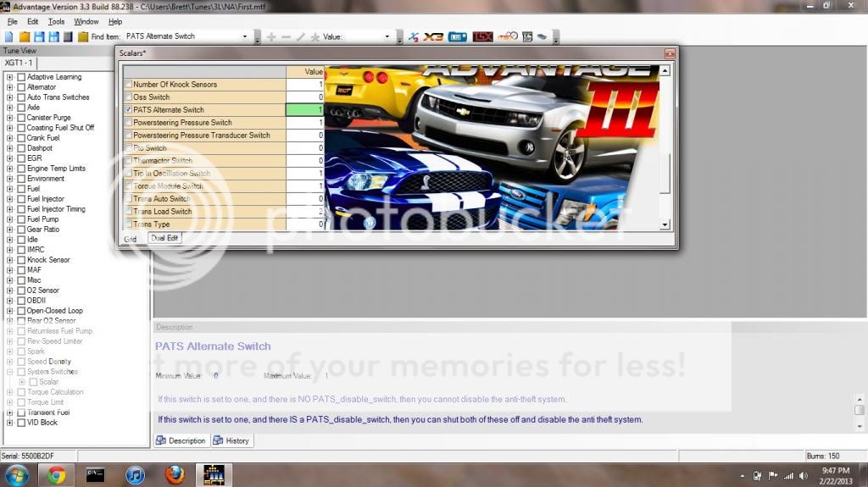Check the Fuel Injector Timing tree checkbox
Screen dimensions: 868x487
(x=21, y=209)
